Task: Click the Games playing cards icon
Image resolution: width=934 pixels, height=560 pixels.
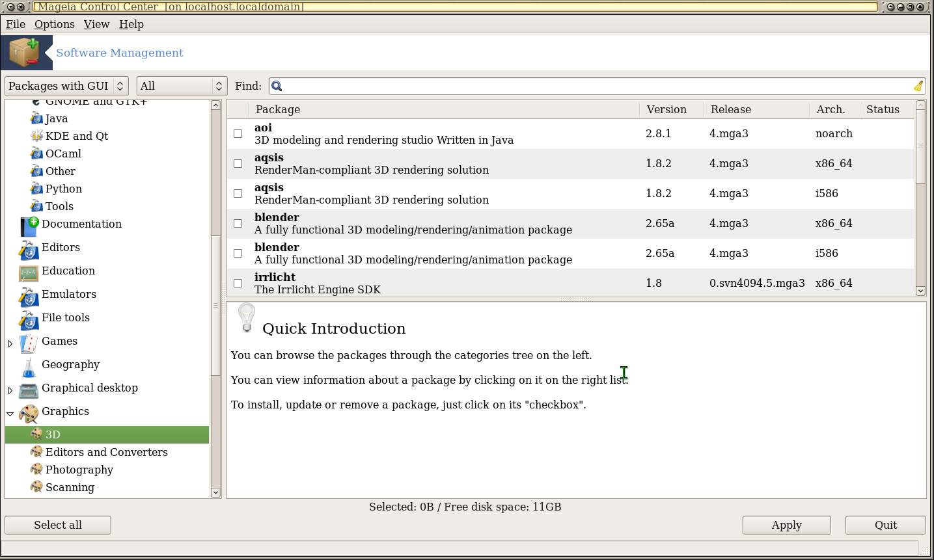Action: pos(29,343)
